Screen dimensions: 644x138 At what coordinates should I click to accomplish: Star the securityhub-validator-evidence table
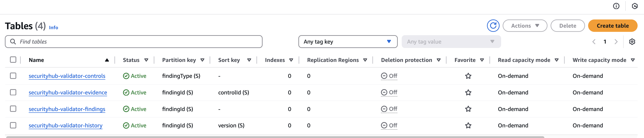468,92
